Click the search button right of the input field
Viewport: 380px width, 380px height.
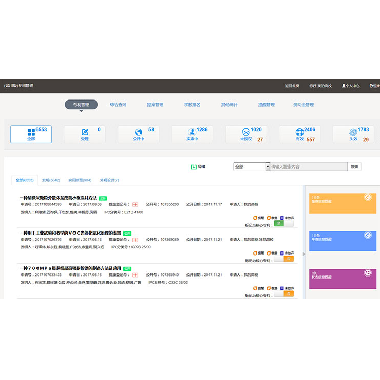pyautogui.click(x=354, y=166)
